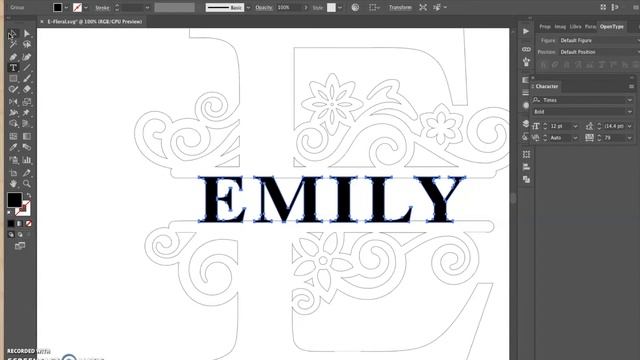The image size is (640, 360).
Task: Open stroke color dropdown in control bar
Action: tap(86, 7)
